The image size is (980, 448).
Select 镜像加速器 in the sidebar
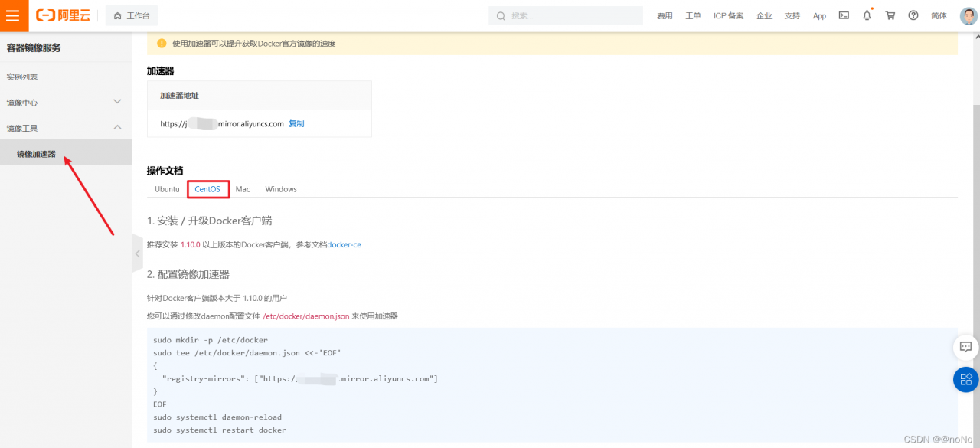click(x=66, y=153)
